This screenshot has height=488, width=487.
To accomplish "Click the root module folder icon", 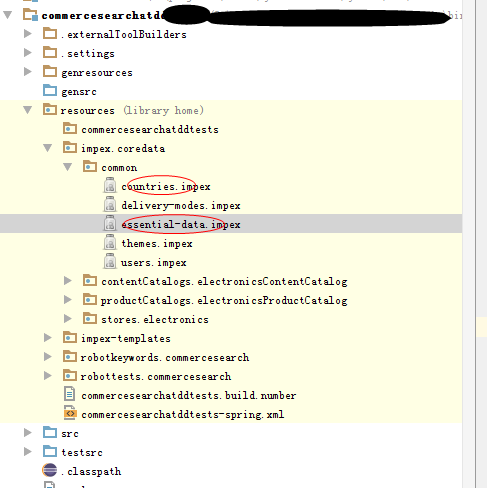I will 30,15.
